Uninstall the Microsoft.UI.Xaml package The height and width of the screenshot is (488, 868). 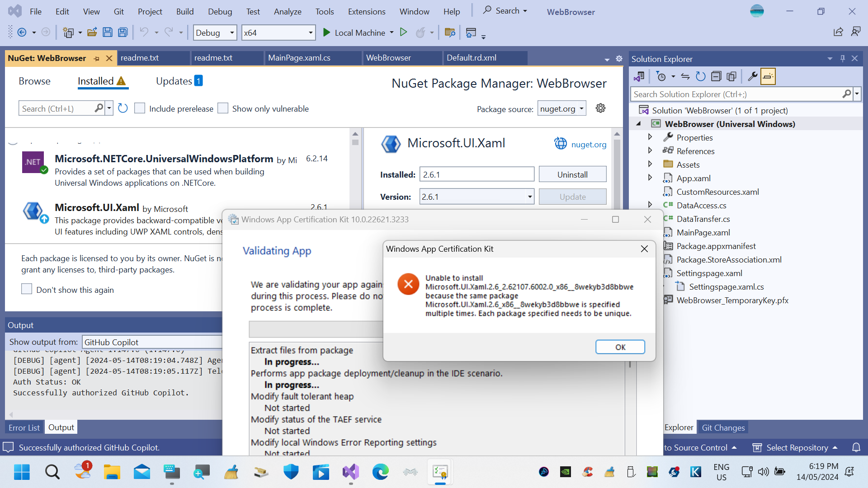(x=572, y=174)
